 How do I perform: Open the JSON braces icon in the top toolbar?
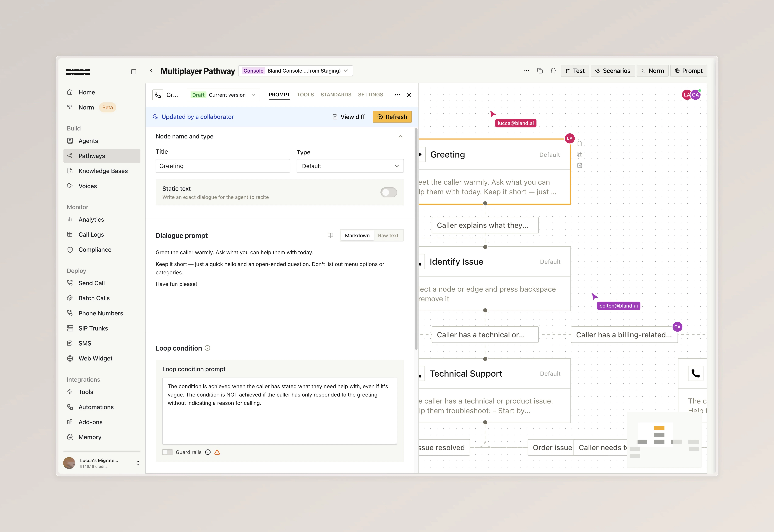coord(553,71)
